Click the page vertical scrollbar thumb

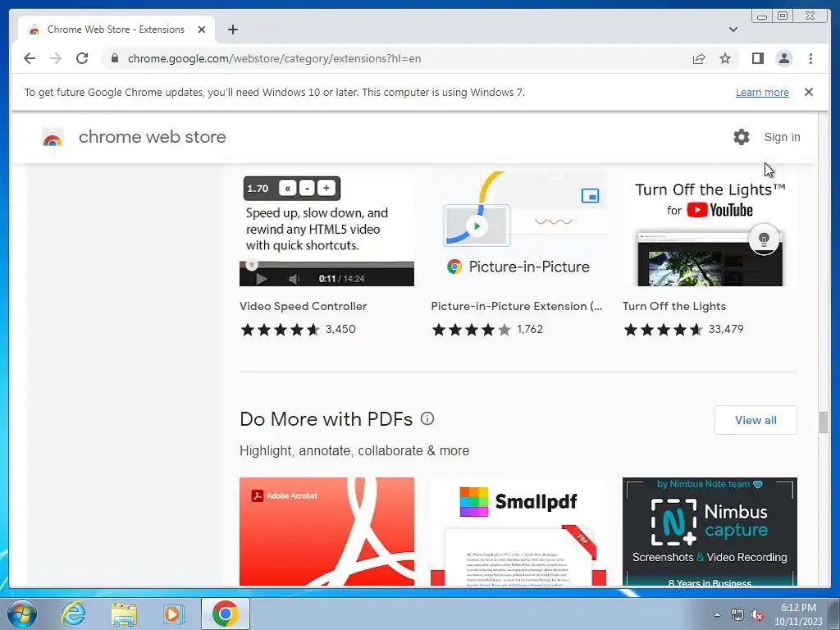[824, 422]
